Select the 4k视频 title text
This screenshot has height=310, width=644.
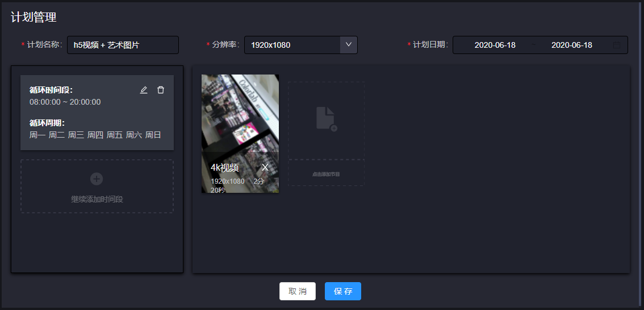225,167
